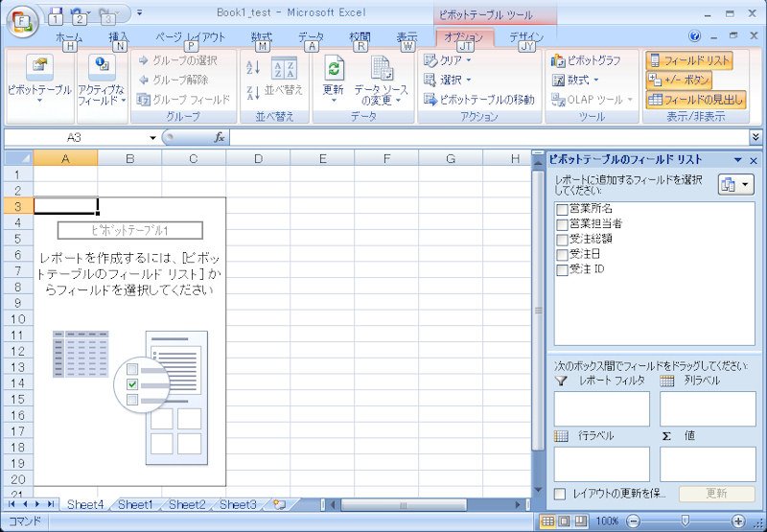Viewport: 767px width, 532px height.
Task: Switch to Page Break Preview in status bar
Action: (580, 521)
